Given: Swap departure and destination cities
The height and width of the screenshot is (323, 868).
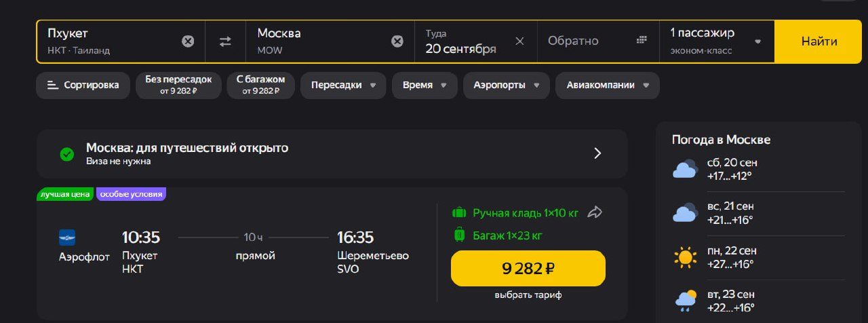Looking at the screenshot, I should (x=225, y=41).
